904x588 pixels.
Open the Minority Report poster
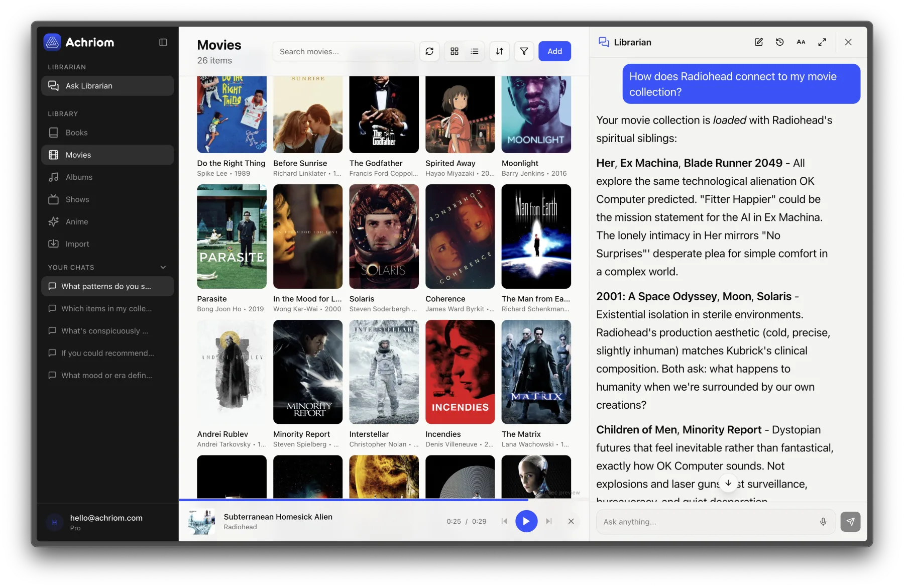(308, 372)
